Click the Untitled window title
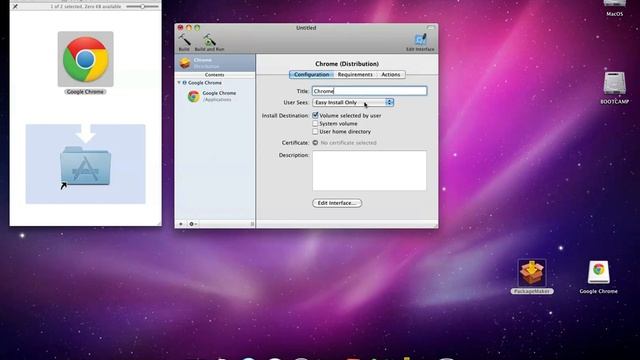Image resolution: width=640 pixels, height=360 pixels. pos(306,28)
